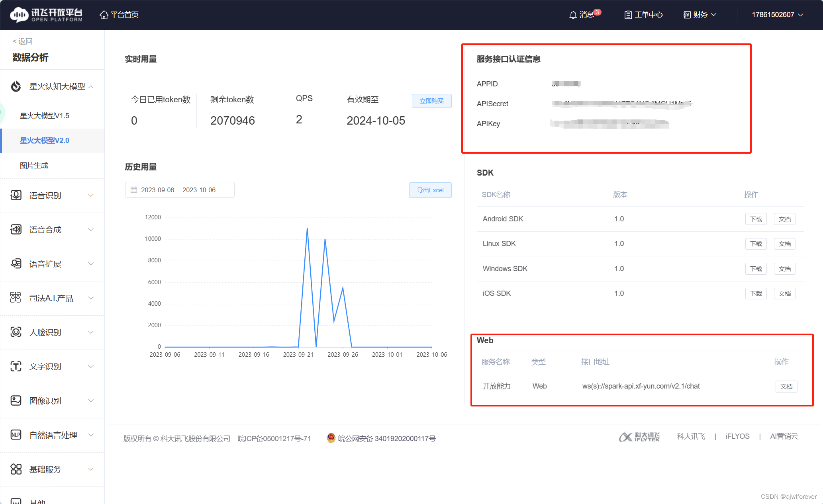Image resolution: width=823 pixels, height=504 pixels.
Task: Click the calendar icon in date range field
Action: [x=134, y=190]
